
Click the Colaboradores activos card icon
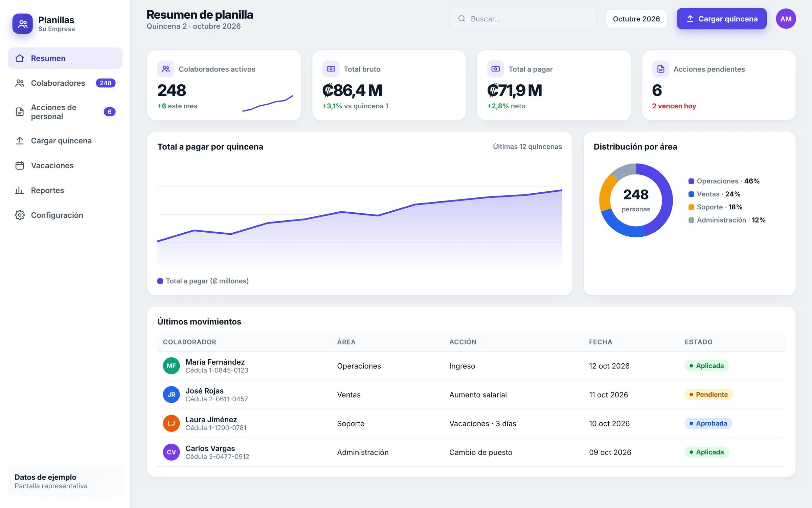click(166, 69)
